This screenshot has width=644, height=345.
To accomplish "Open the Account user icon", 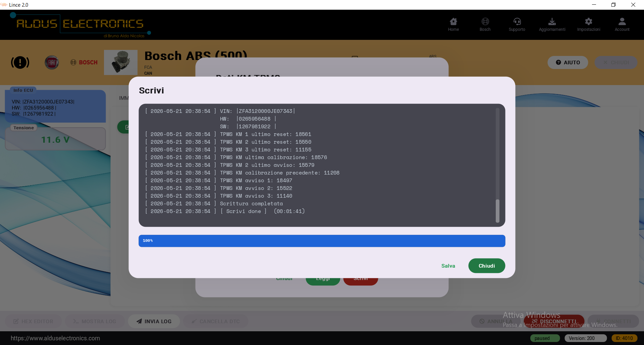I will pyautogui.click(x=622, y=24).
